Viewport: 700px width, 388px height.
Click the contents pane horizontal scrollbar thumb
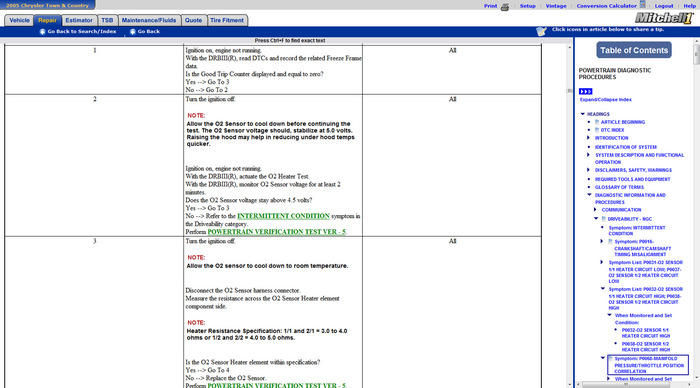coord(625,384)
